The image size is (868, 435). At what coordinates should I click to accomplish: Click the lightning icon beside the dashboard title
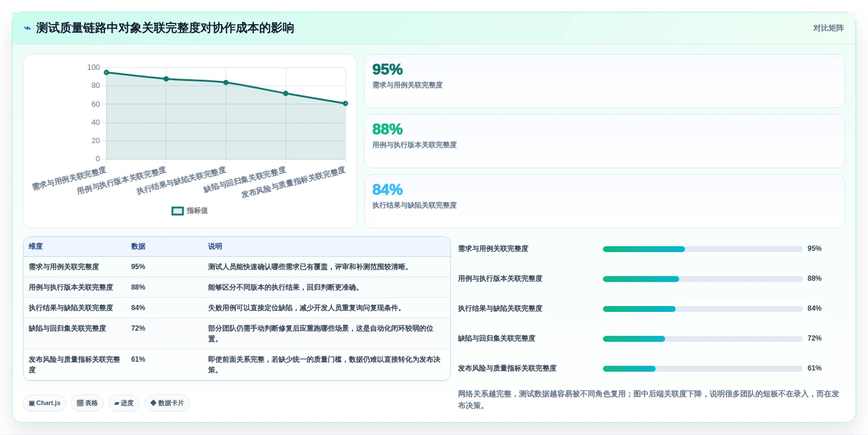click(28, 28)
